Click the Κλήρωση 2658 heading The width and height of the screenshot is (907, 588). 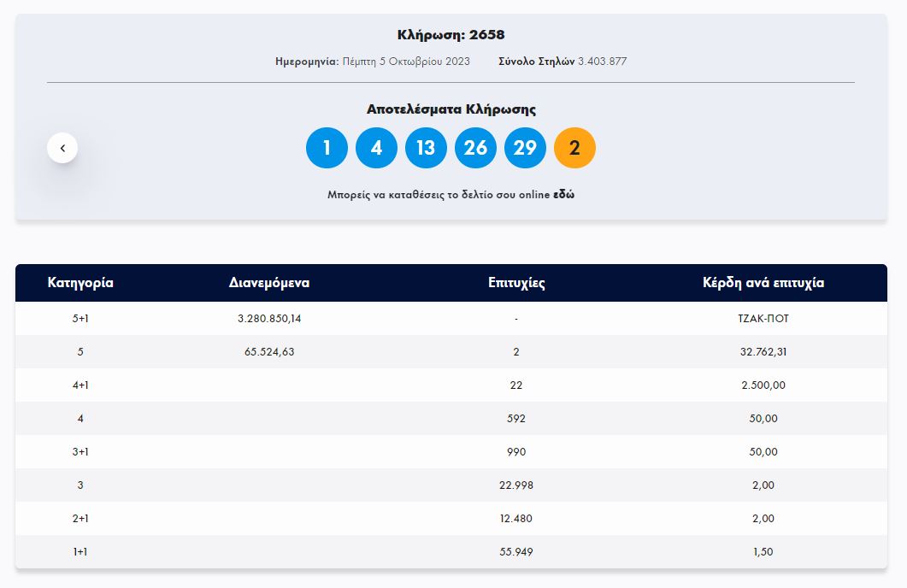[x=453, y=35]
